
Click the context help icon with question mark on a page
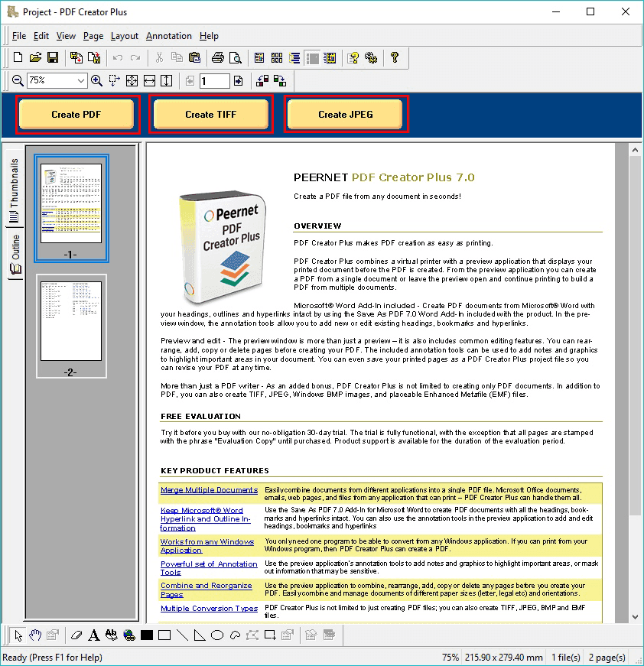coord(353,57)
